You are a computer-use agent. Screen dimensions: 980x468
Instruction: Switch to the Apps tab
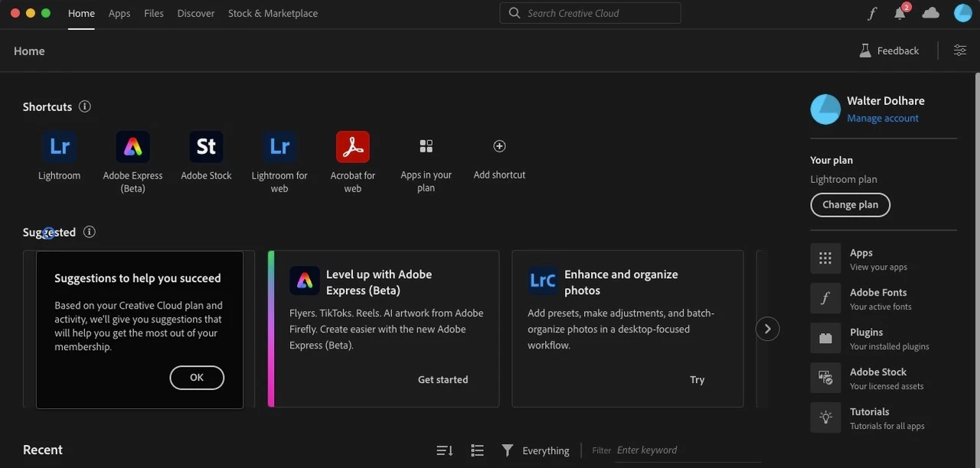(119, 13)
